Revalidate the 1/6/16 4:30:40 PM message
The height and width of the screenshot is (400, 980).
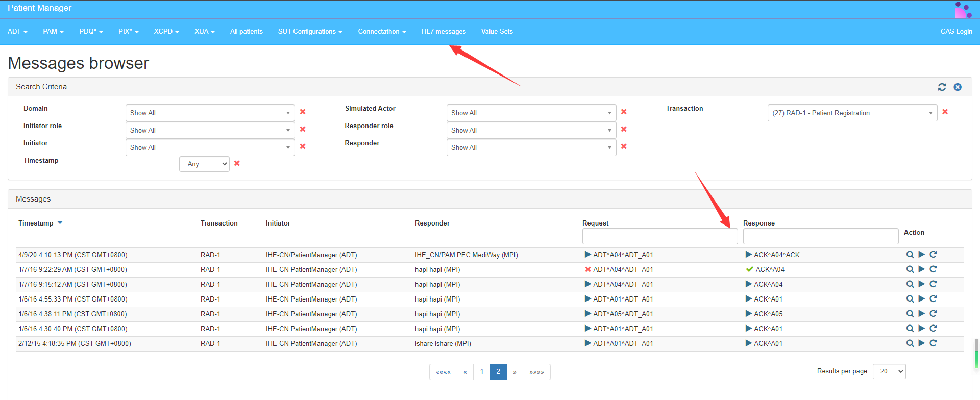933,329
